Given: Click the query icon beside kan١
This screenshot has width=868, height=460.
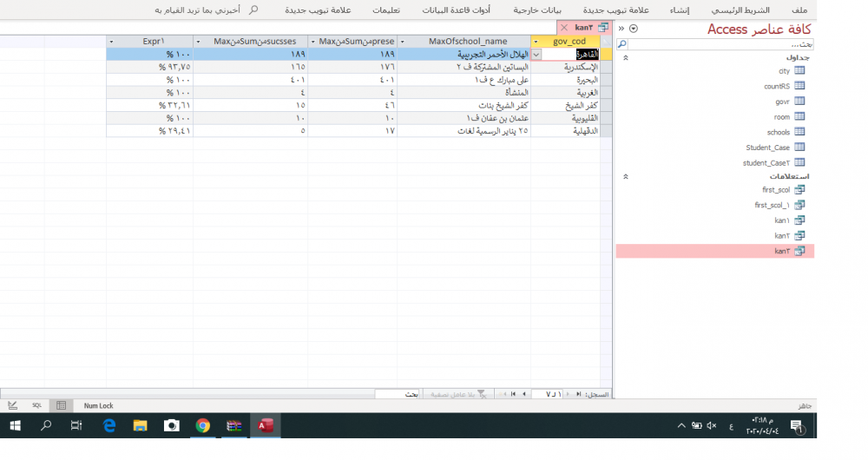Looking at the screenshot, I should pos(799,220).
